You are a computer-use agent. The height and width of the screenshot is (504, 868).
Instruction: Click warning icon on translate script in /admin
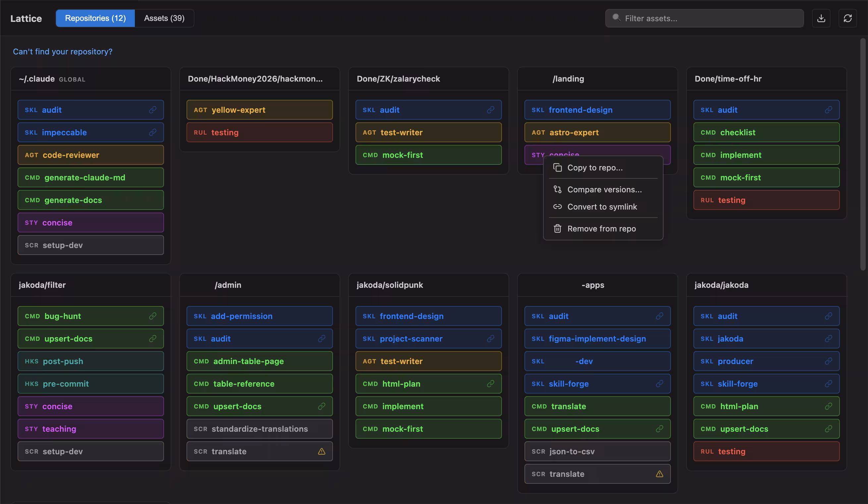pyautogui.click(x=321, y=451)
